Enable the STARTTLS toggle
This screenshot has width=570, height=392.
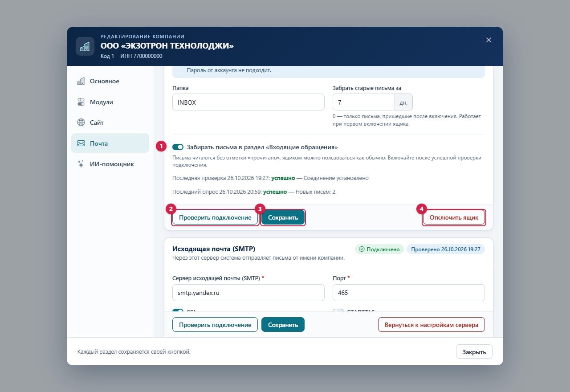coord(338,311)
